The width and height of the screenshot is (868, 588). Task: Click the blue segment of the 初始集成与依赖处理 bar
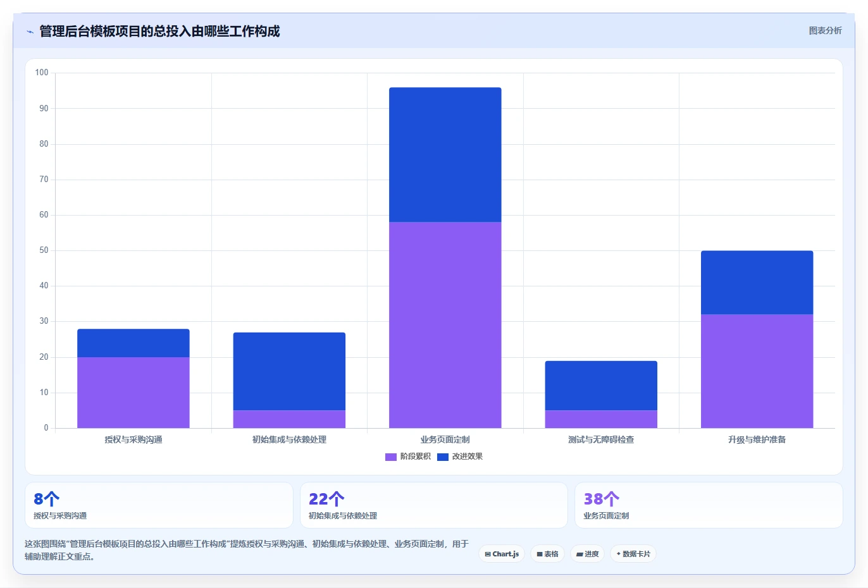tap(289, 371)
